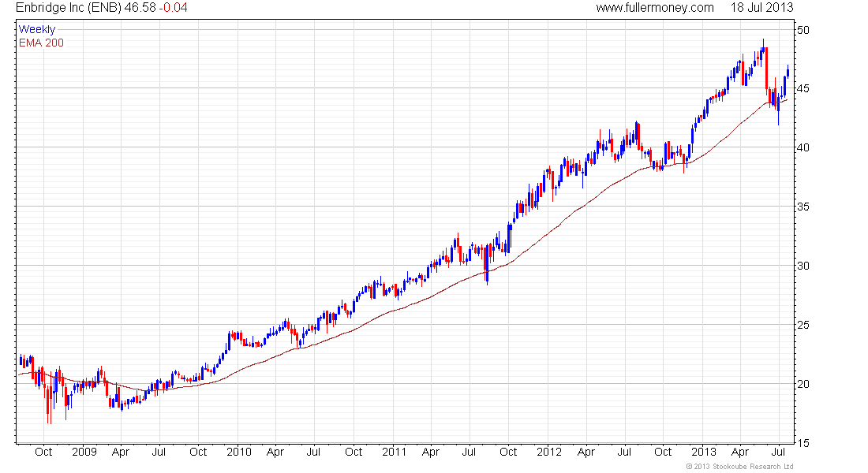Screen dimensions: 868x473
Task: Click the y-axis label "40"
Action: point(803,147)
